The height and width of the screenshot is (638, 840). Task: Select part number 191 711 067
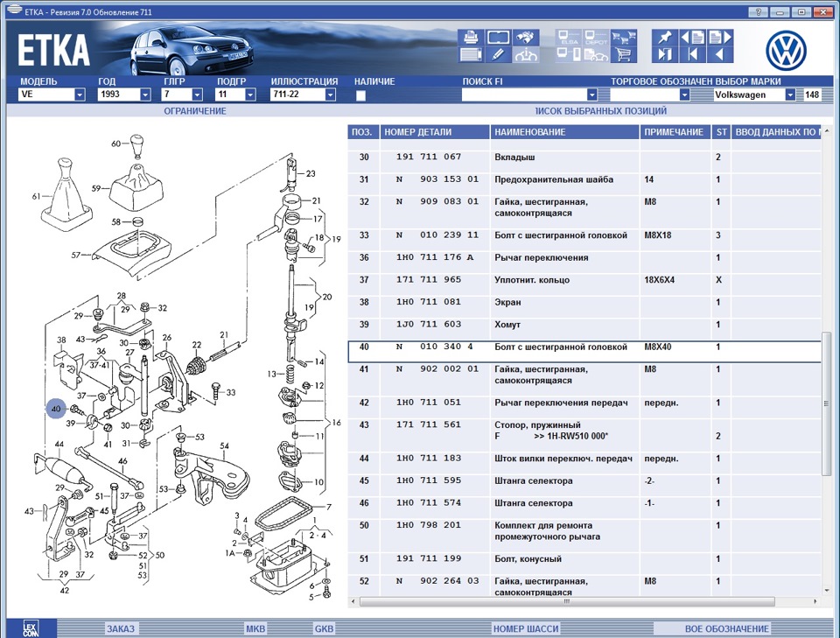(429, 157)
